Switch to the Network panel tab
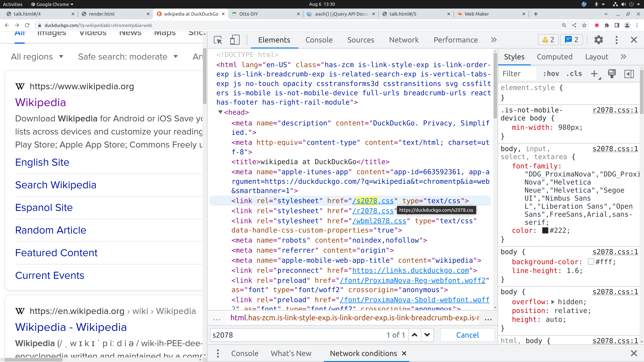644x362 pixels. [404, 40]
